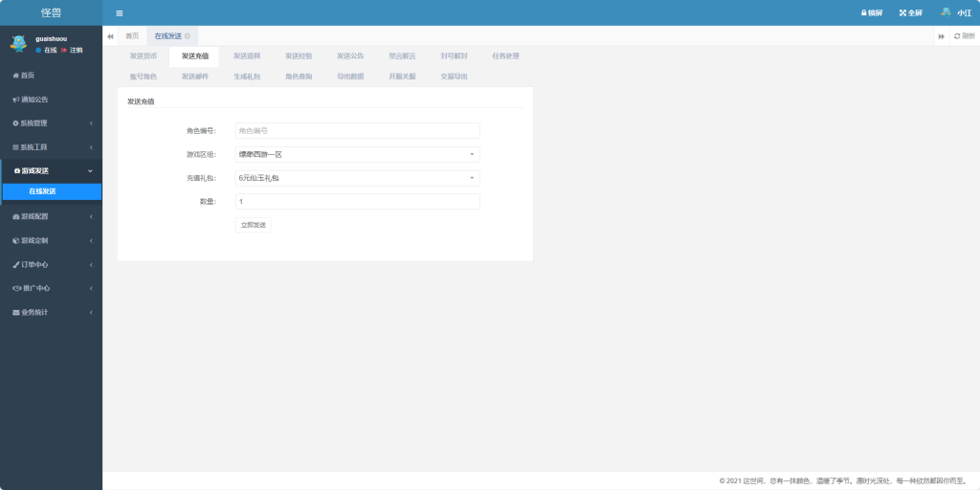This screenshot has width=980, height=490.
Task: Open the 导出数据 tab
Action: click(x=350, y=77)
